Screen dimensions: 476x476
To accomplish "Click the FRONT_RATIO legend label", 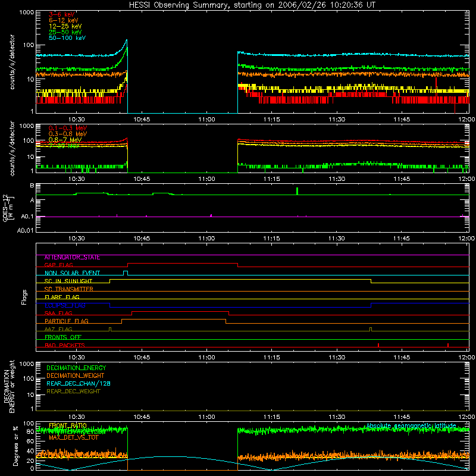I will (x=68, y=425).
